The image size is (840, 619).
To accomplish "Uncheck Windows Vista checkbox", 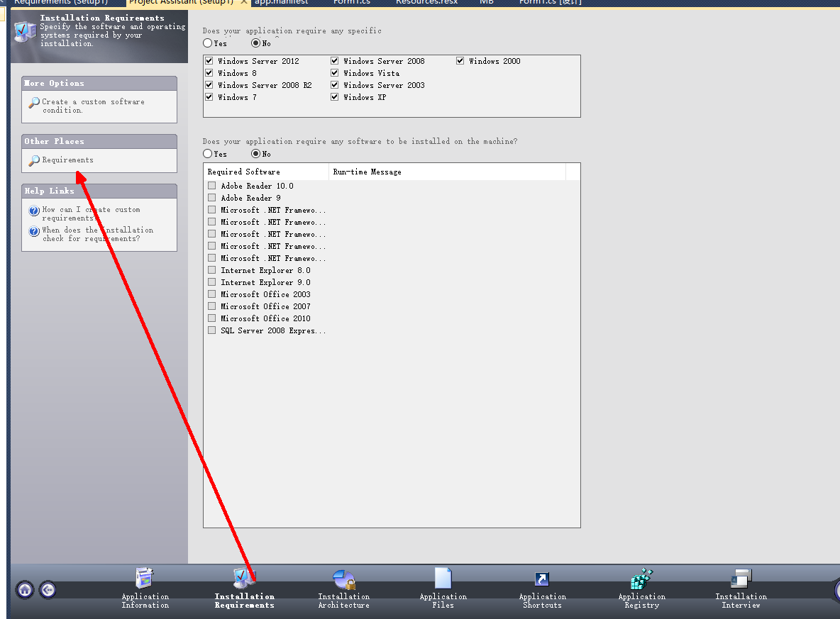I will click(x=334, y=73).
